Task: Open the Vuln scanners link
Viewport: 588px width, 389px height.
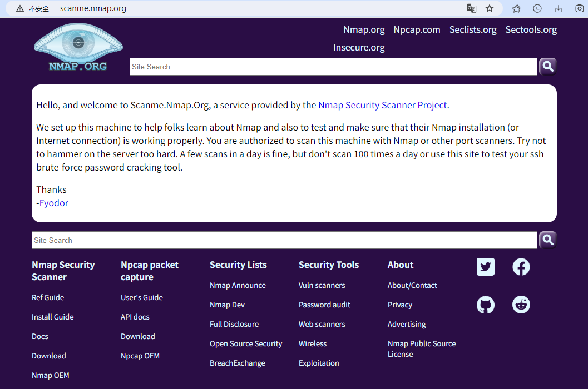Action: [322, 286]
